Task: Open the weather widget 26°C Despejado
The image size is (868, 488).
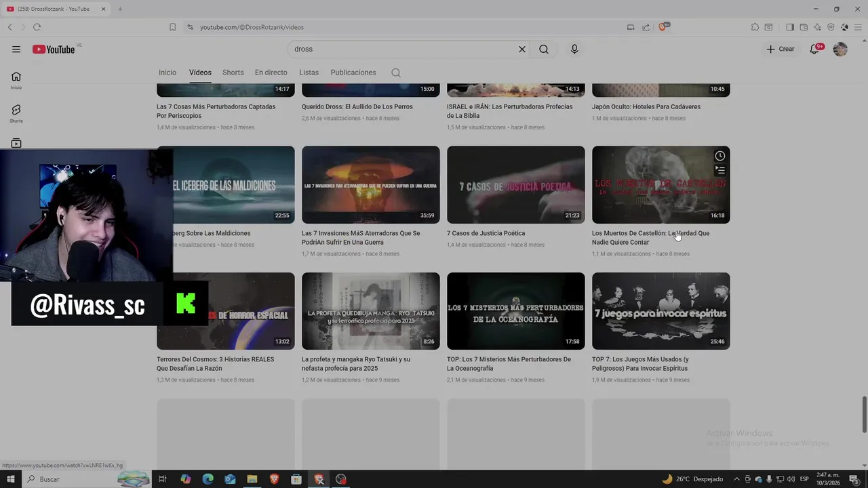Action: coord(692,479)
